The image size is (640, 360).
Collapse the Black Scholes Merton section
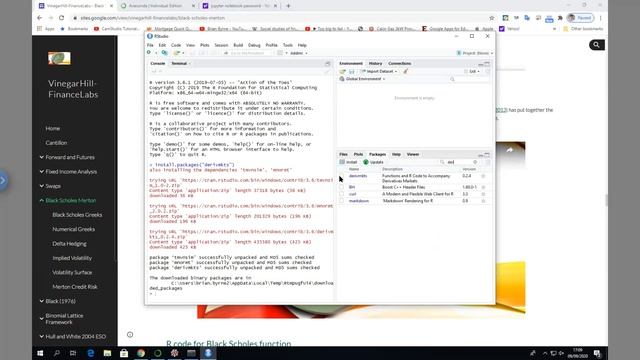(x=42, y=200)
